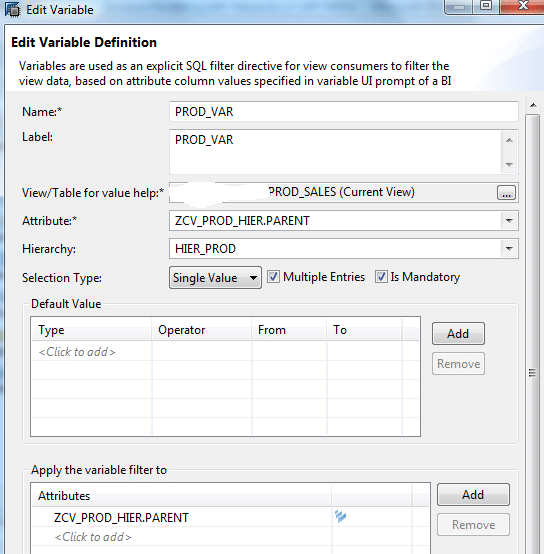
Task: Click the dialog scrollbar up arrow
Action: tap(533, 105)
